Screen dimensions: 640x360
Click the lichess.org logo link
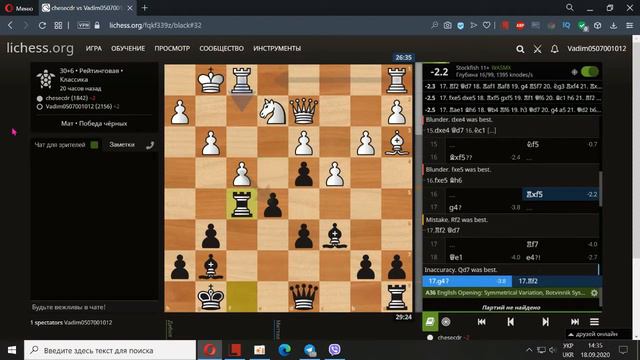click(40, 48)
